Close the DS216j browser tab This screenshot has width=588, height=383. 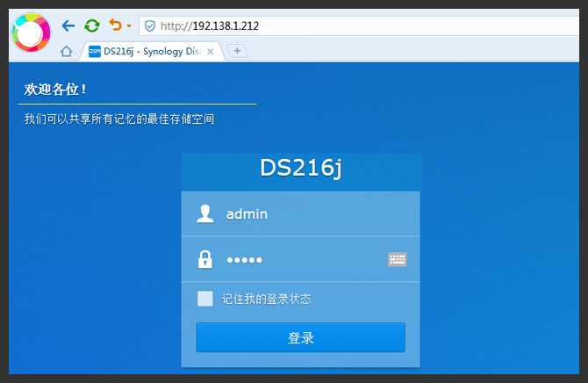tap(211, 52)
